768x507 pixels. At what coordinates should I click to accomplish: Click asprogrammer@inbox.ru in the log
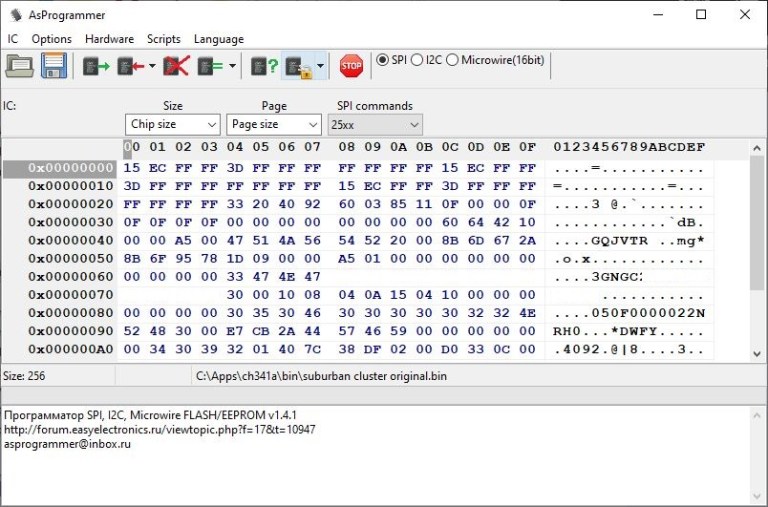[68, 444]
